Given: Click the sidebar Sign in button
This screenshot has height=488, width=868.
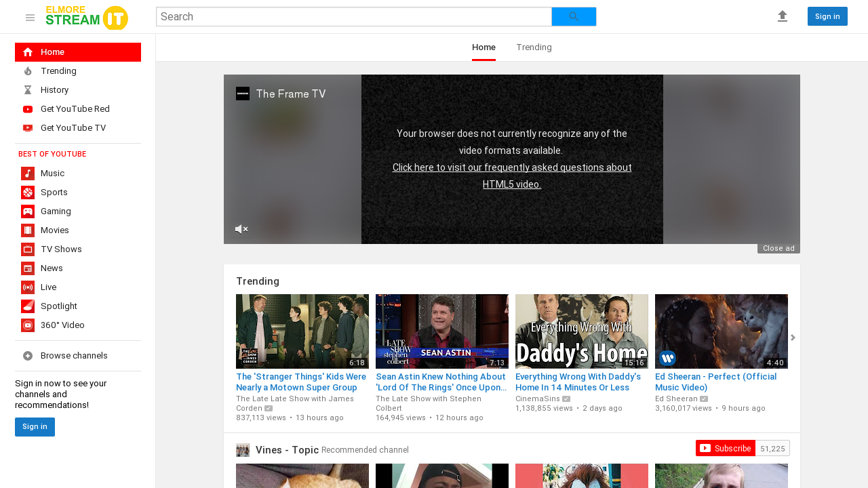Looking at the screenshot, I should [x=35, y=427].
